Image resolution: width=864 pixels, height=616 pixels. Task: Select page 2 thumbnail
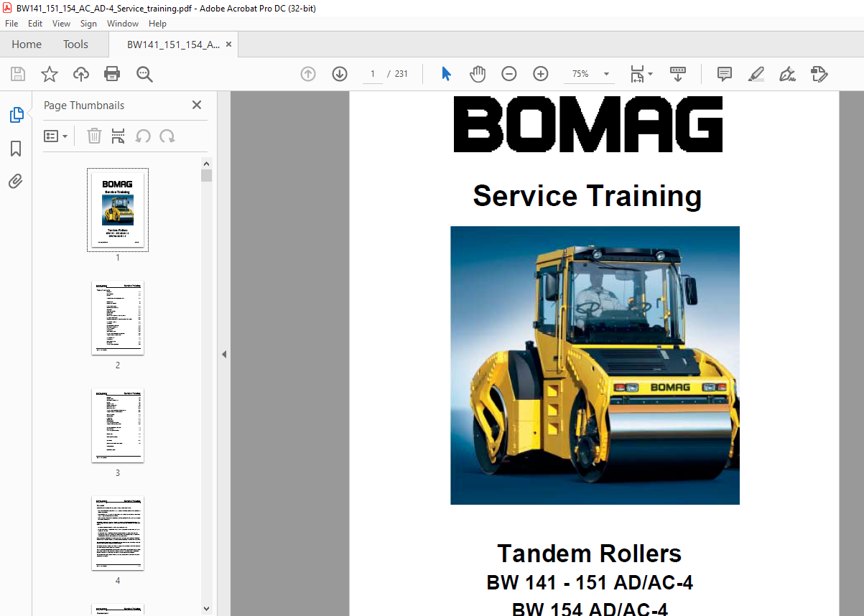pyautogui.click(x=118, y=317)
